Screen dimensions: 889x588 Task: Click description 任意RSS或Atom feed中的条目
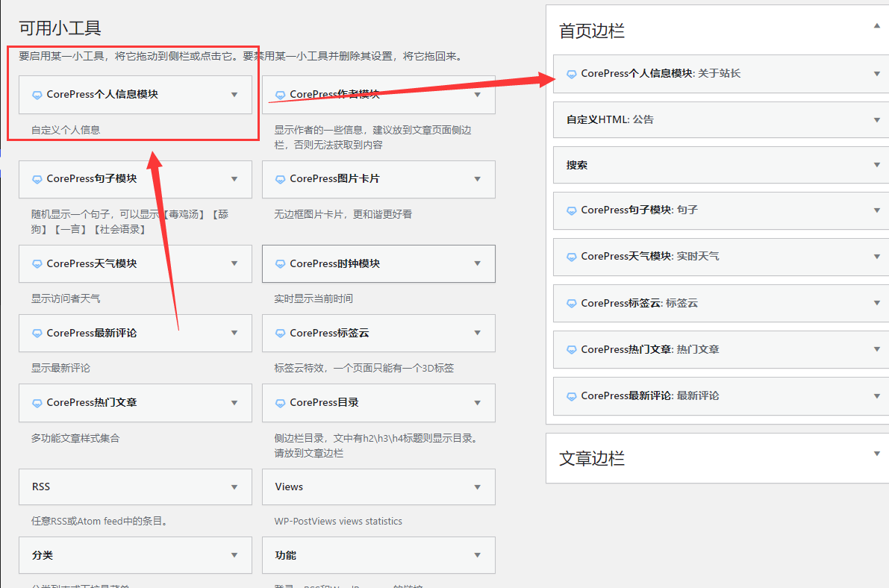coord(100,521)
